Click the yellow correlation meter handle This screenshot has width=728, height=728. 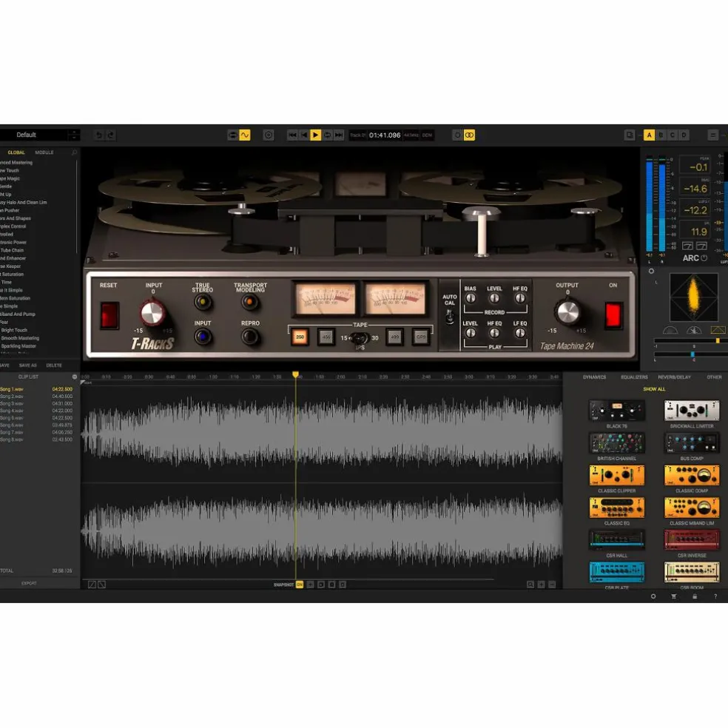[x=718, y=341]
